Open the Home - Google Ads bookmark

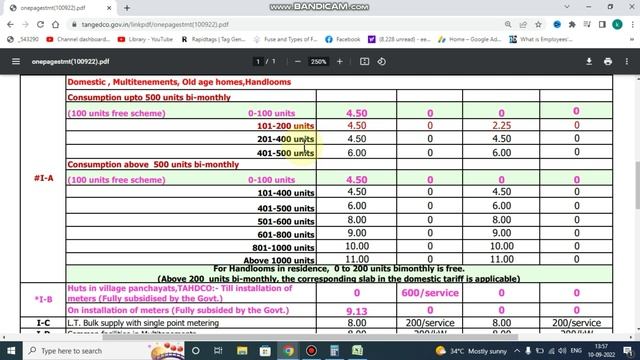470,40
